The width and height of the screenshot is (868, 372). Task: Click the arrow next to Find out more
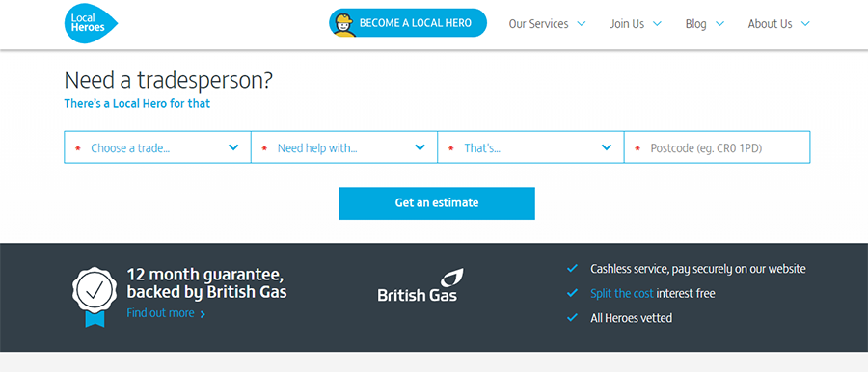pyautogui.click(x=203, y=314)
